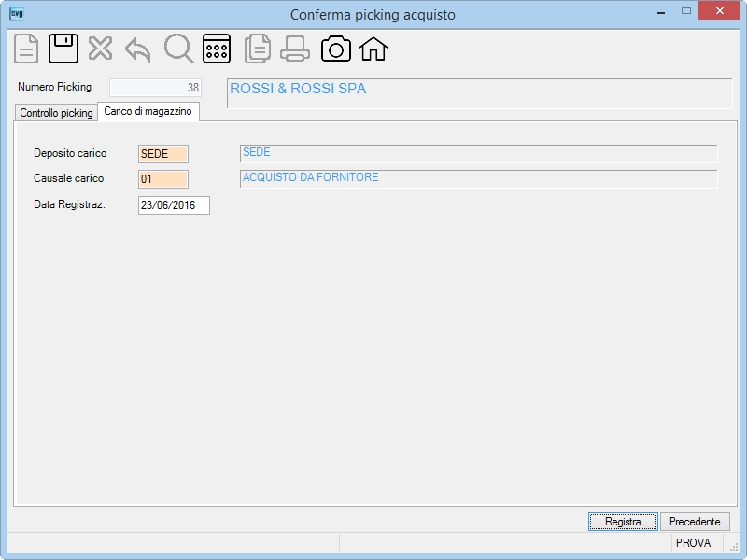The image size is (747, 560).
Task: Click the Data Registraz. date field
Action: [174, 205]
